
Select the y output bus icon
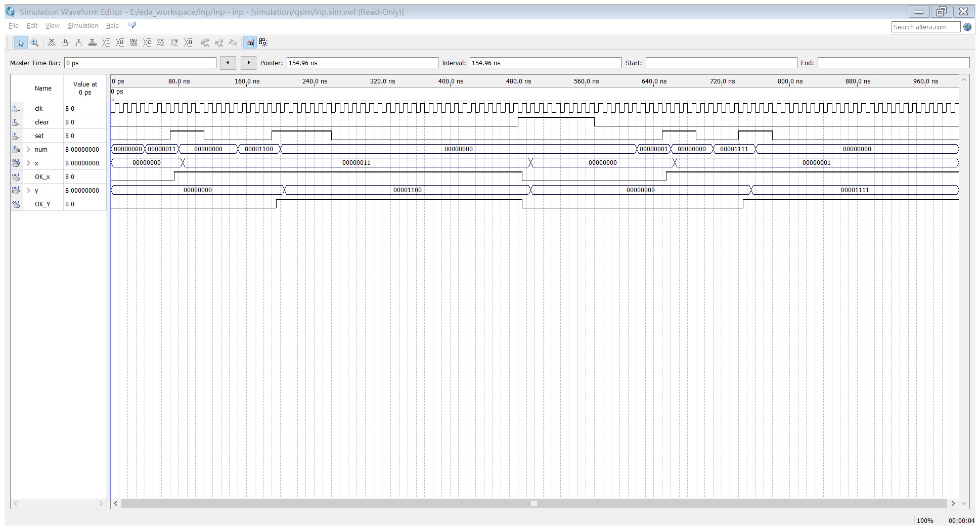click(x=16, y=191)
